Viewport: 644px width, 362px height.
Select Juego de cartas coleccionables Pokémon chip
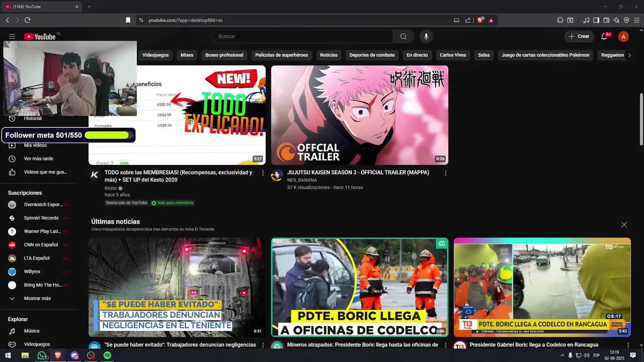545,55
